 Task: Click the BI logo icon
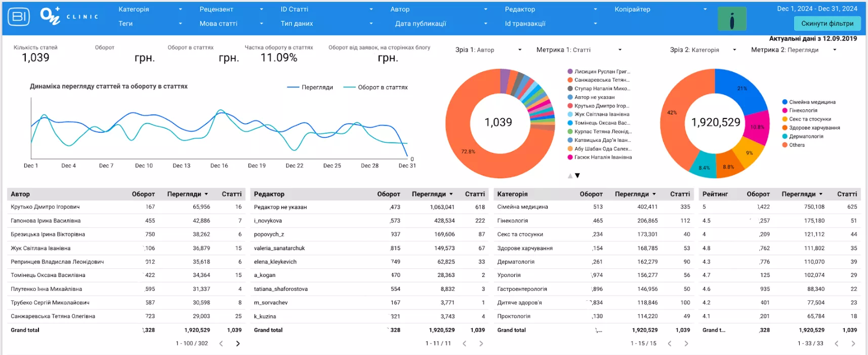(19, 17)
